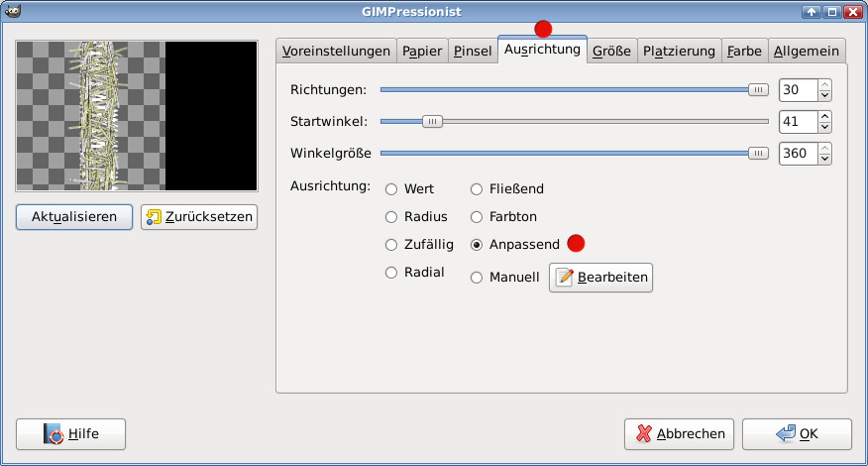868x466 pixels.
Task: Decrease Richtungen with the down arrow
Action: [x=824, y=95]
